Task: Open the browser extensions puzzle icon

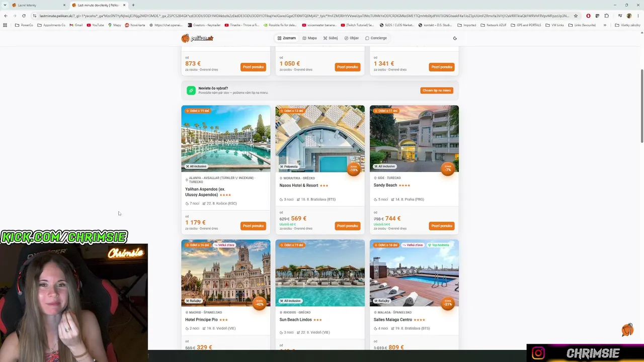Action: [607, 16]
